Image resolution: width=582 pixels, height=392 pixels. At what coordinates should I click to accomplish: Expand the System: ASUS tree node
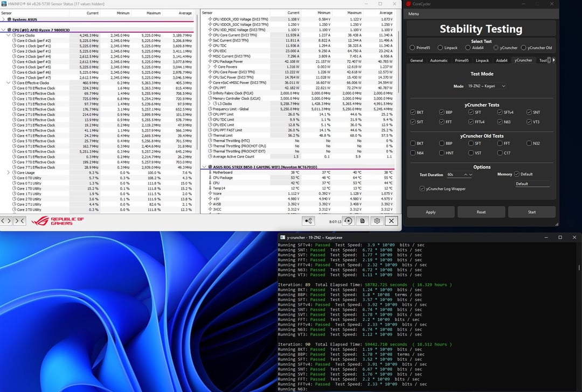[4, 19]
